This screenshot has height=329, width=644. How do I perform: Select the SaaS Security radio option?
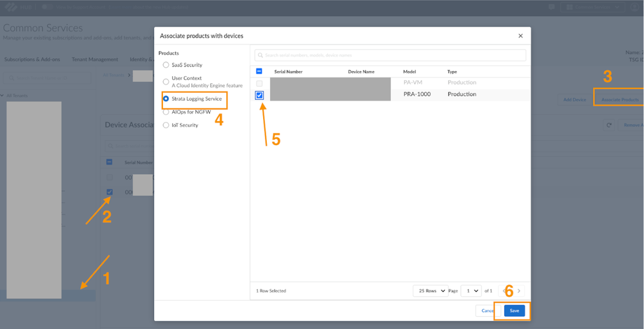[x=166, y=65]
